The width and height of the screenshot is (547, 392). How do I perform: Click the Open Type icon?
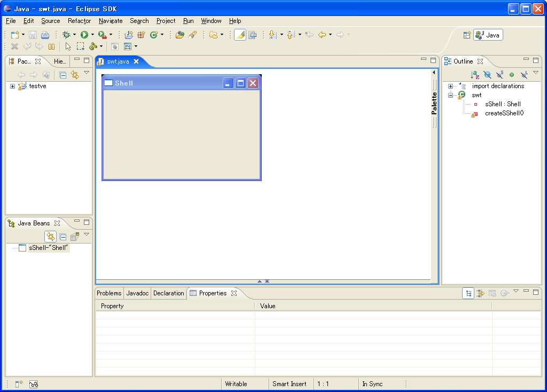[179, 35]
